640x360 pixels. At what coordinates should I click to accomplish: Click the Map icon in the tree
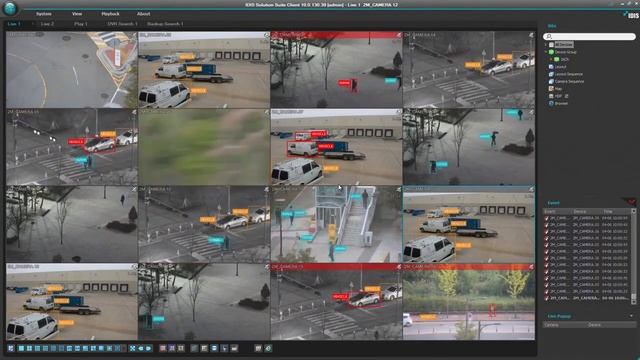[551, 89]
